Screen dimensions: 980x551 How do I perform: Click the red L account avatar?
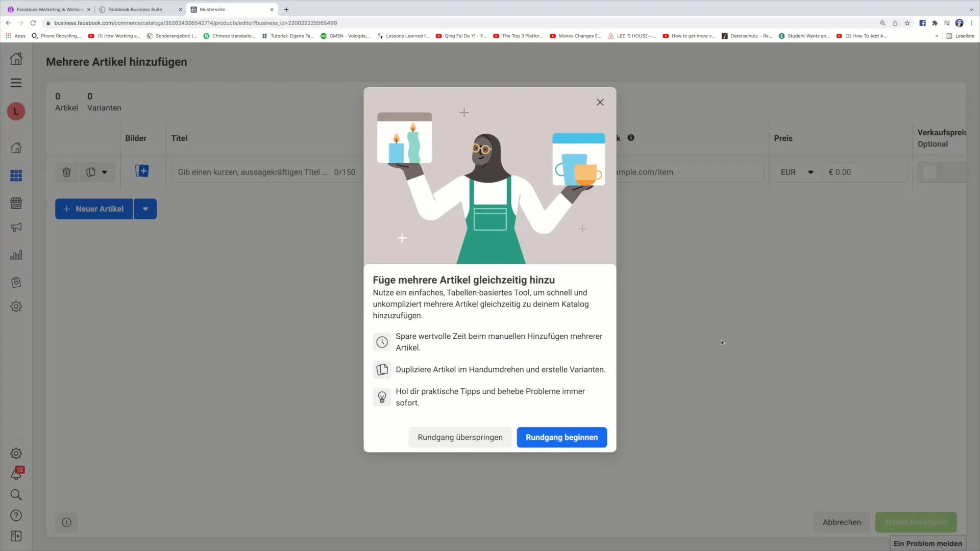pos(16,111)
